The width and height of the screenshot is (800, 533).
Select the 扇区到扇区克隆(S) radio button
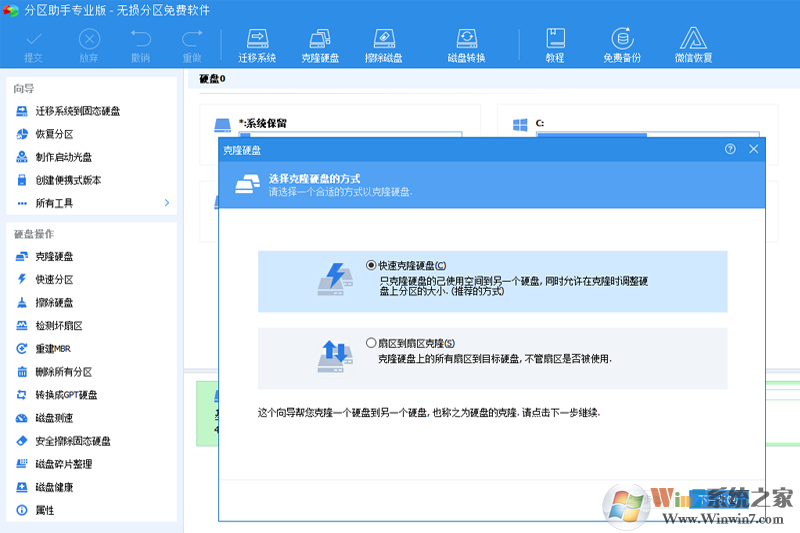(371, 343)
